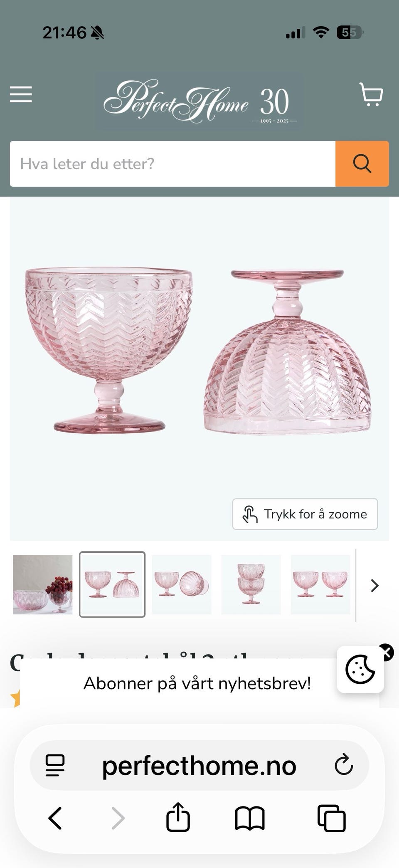
Task: Open the Safari share sheet
Action: (x=178, y=817)
